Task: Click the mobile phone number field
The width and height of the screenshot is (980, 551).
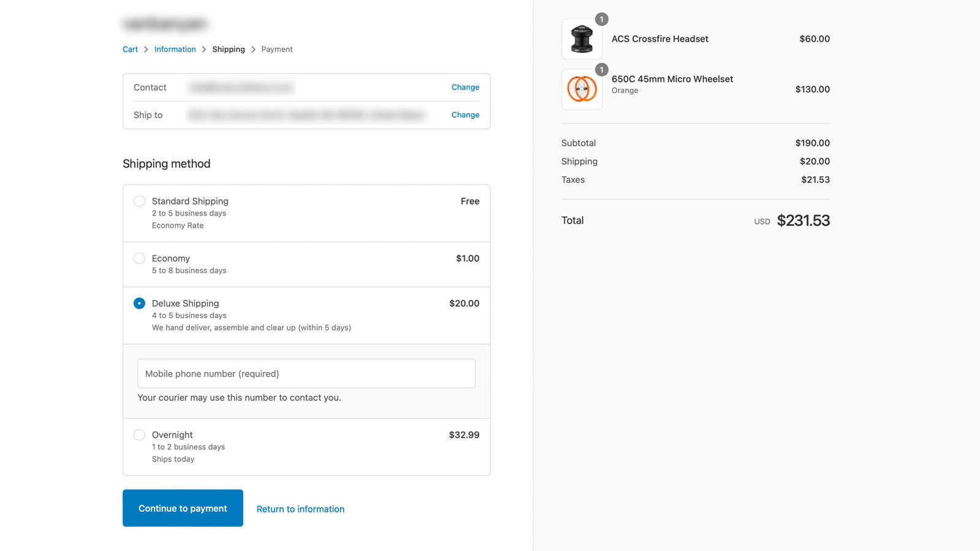Action: [x=306, y=373]
